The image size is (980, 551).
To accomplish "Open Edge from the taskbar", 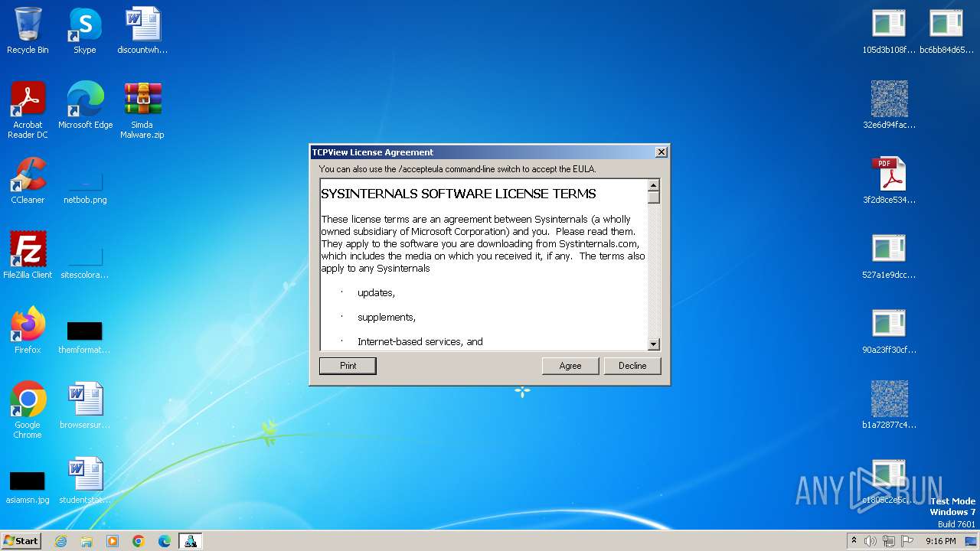I will click(165, 541).
